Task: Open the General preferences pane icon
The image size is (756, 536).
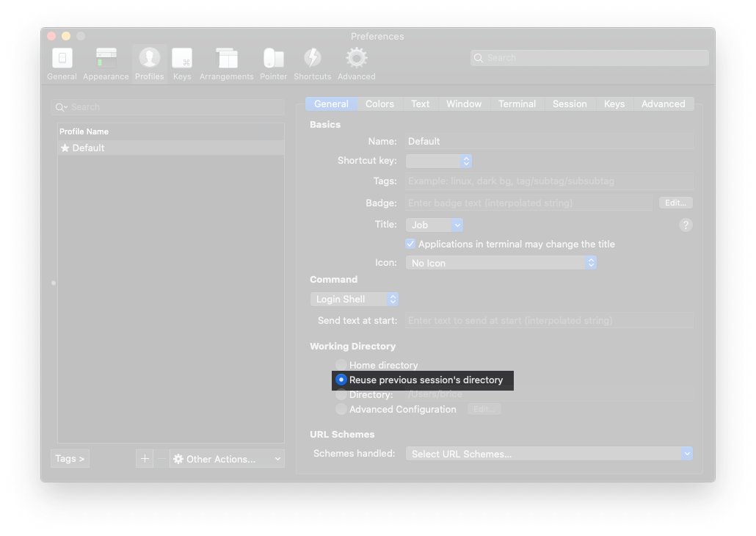Action: coord(62,59)
